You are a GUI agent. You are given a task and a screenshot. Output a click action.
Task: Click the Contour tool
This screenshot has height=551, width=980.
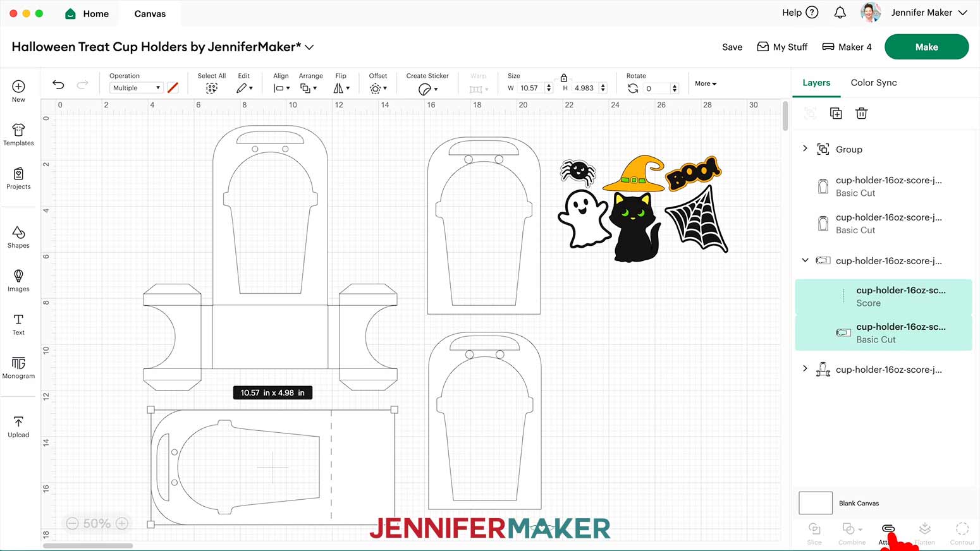point(962,533)
